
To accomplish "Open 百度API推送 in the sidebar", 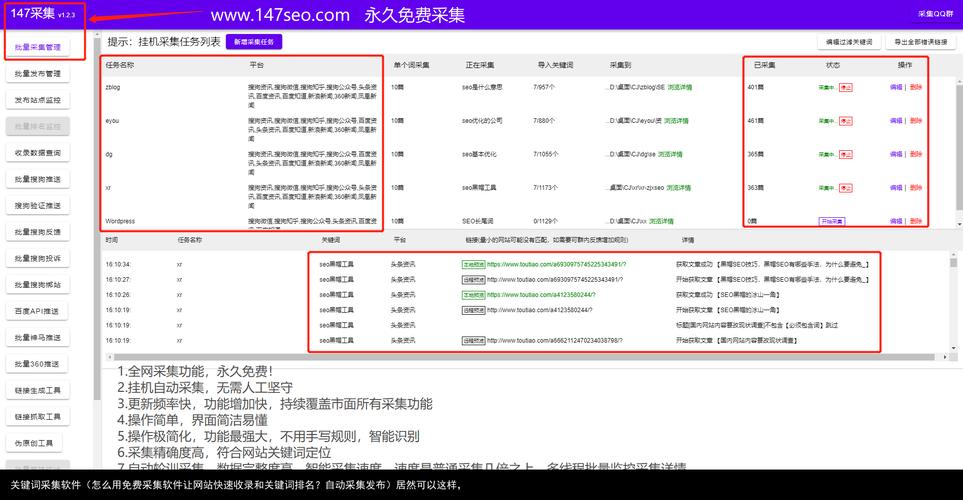I will pyautogui.click(x=37, y=311).
